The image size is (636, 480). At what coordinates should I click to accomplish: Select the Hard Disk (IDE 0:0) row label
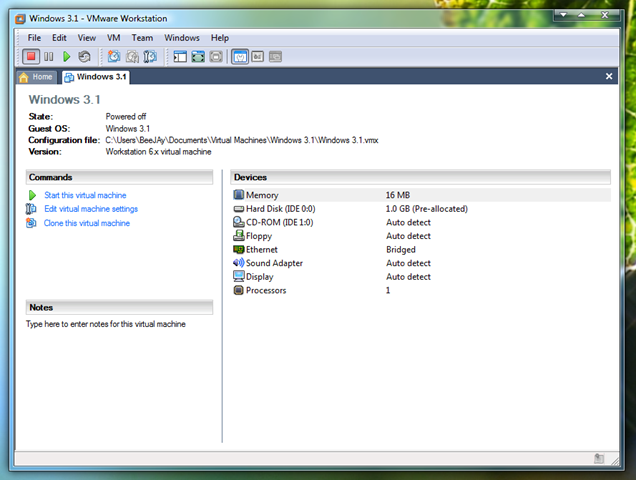point(281,209)
